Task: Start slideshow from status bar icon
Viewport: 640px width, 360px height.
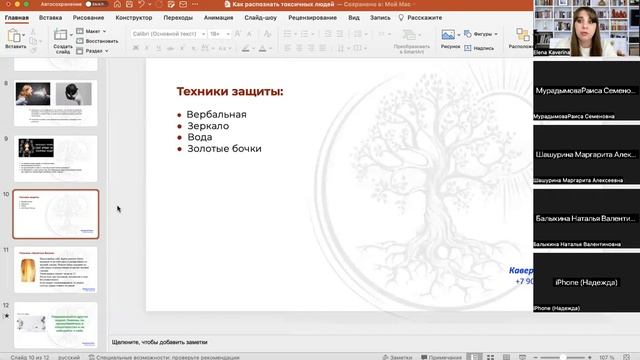Action: coord(522,357)
